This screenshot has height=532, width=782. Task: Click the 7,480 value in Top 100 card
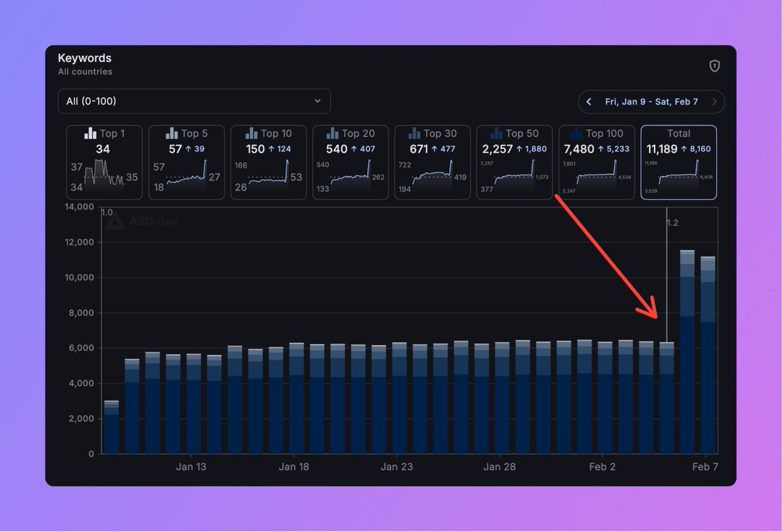coord(579,149)
